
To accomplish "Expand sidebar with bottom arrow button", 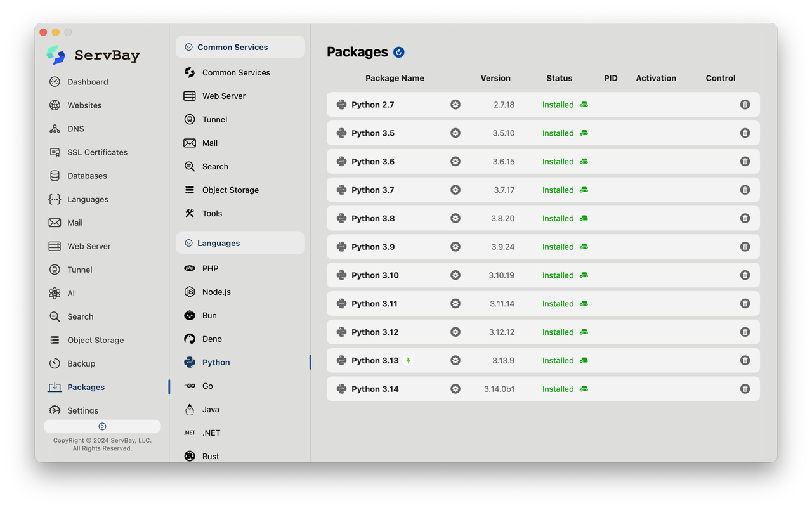I will [x=102, y=426].
